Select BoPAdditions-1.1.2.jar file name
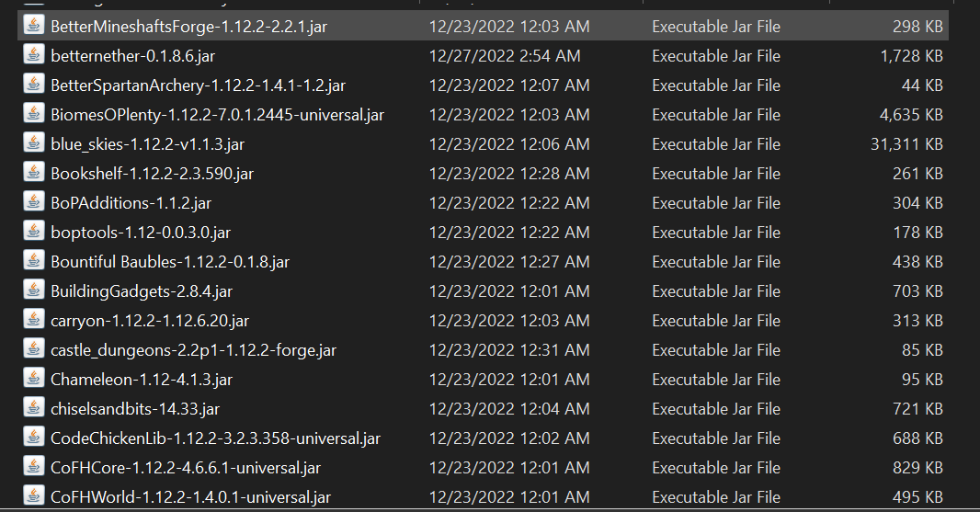Screen dimensions: 980x512 tap(131, 202)
